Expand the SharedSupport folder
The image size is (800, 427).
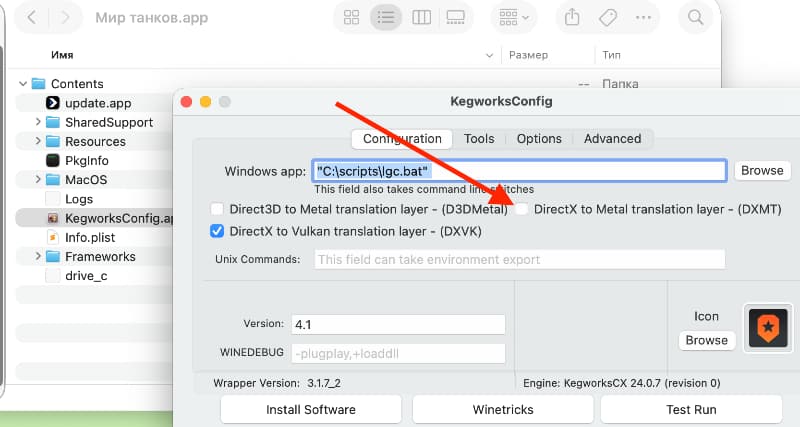click(x=38, y=122)
